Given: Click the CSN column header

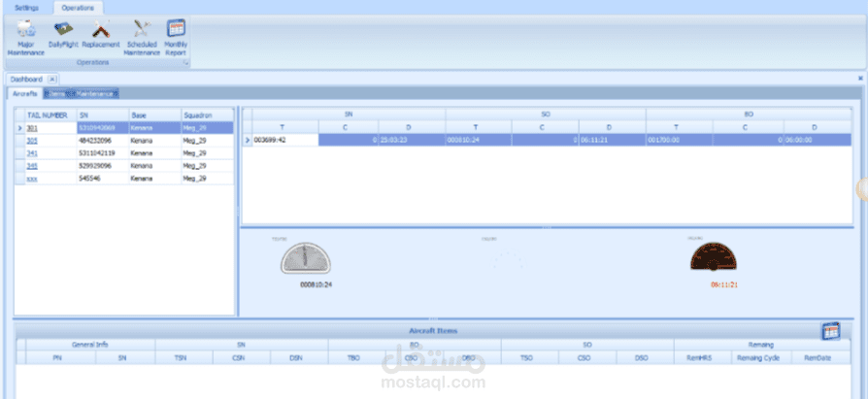Looking at the screenshot, I should [x=242, y=358].
